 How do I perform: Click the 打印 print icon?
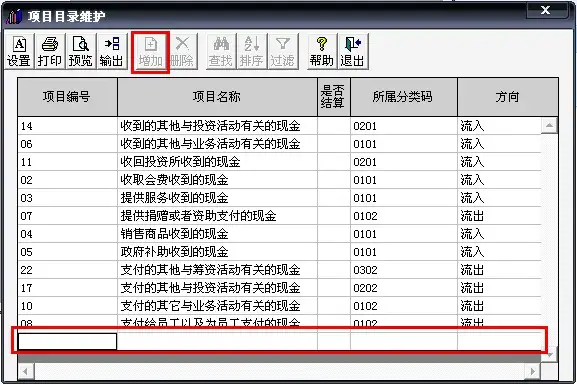pos(50,51)
